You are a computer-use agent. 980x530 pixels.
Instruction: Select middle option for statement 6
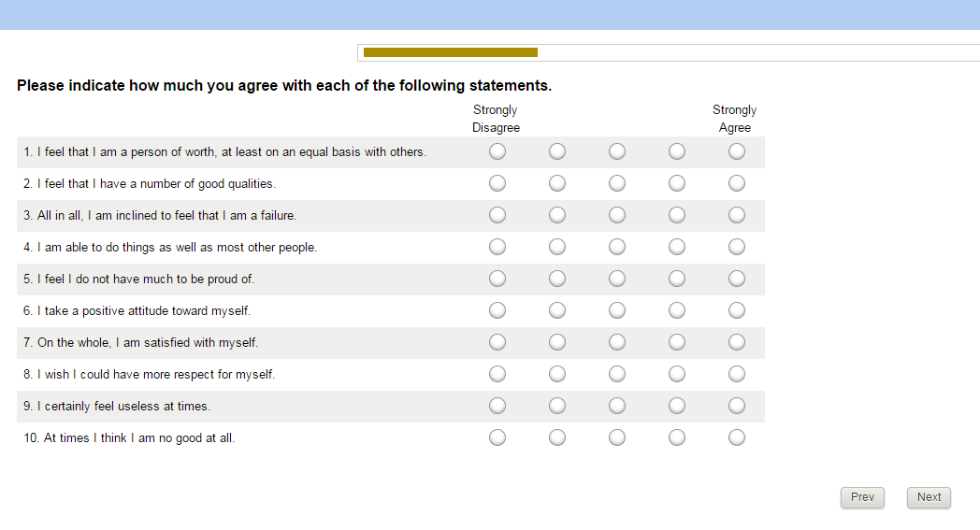pos(617,310)
